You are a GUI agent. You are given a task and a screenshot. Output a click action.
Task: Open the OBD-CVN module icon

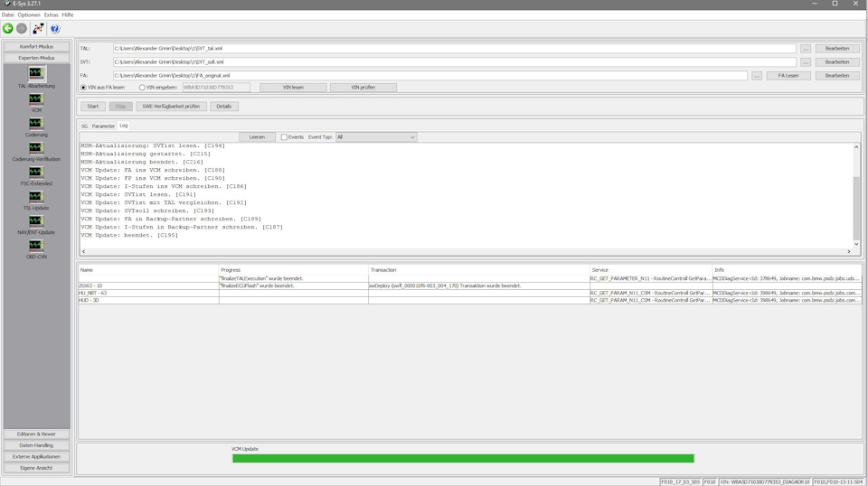point(36,245)
